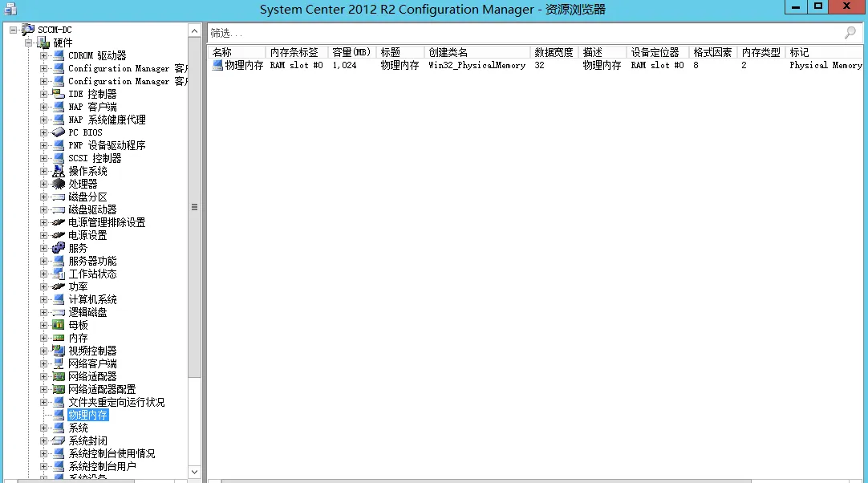This screenshot has height=483, width=868.
Task: Click the 硬件 hardware folder icon
Action: [x=43, y=43]
